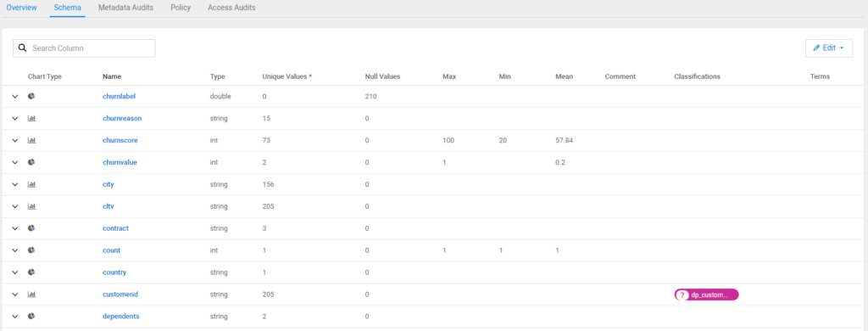
Task: Open the customerid column link
Action: tap(120, 295)
